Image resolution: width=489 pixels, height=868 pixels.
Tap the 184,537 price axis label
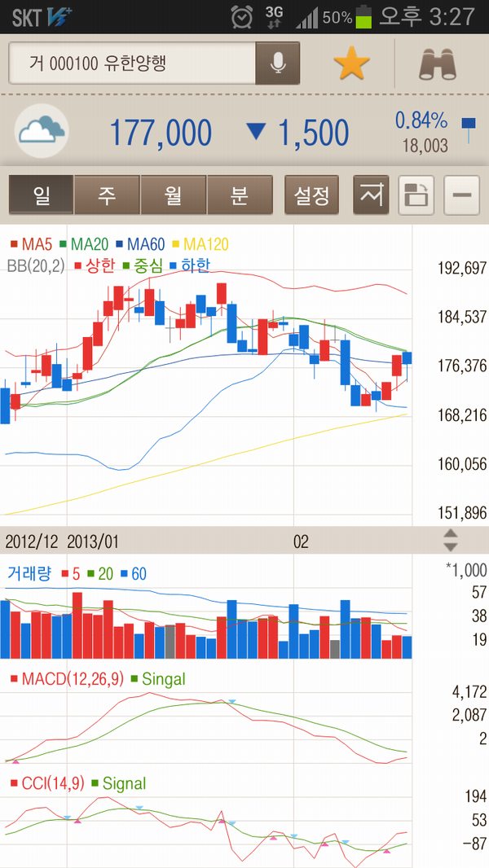coord(462,318)
